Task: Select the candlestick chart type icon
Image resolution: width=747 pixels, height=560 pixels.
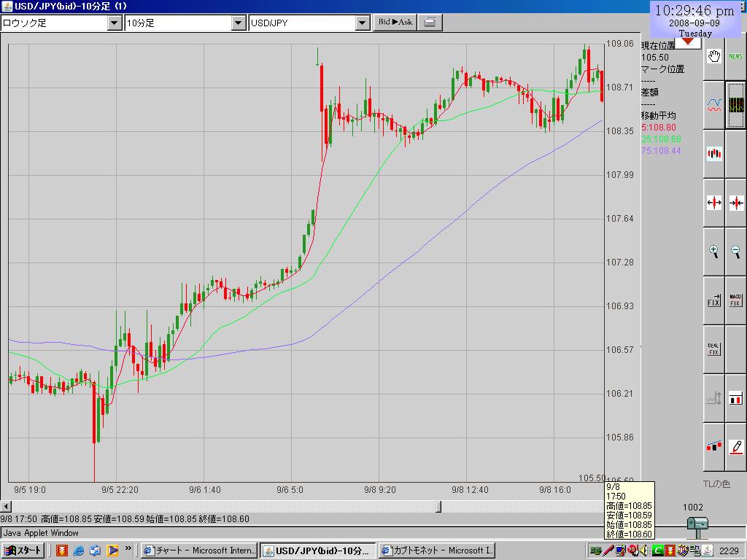Action: pyautogui.click(x=714, y=154)
